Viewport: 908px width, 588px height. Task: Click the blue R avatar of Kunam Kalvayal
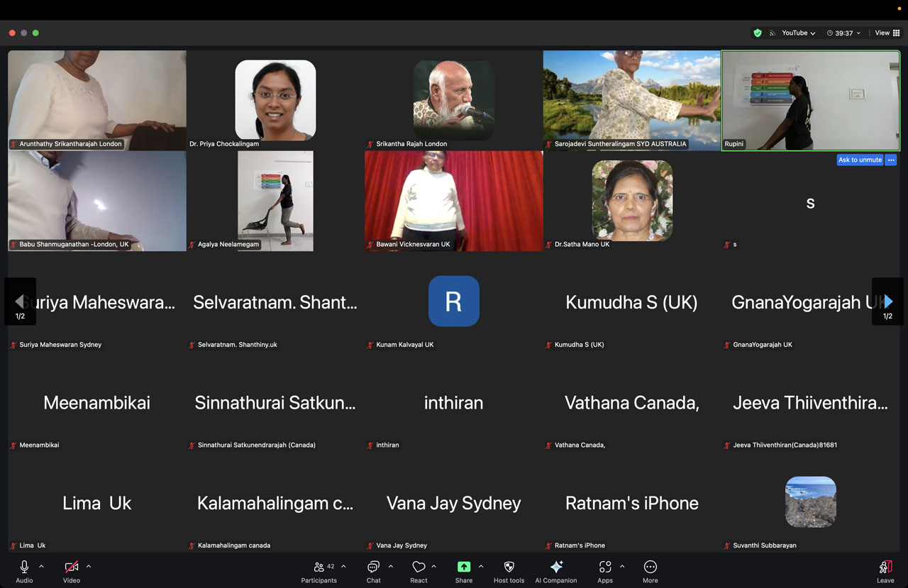tap(454, 301)
